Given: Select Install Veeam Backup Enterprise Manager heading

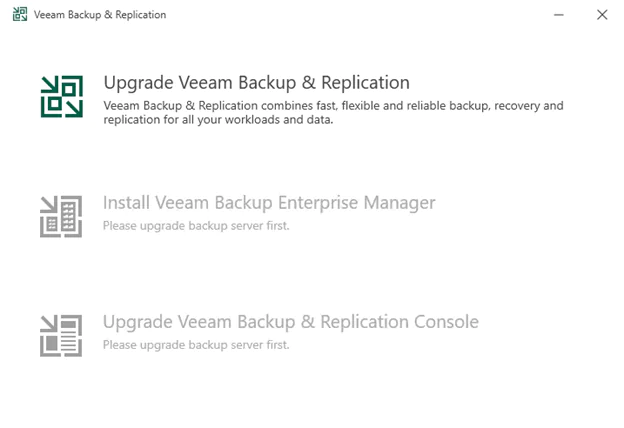Looking at the screenshot, I should (x=269, y=203).
